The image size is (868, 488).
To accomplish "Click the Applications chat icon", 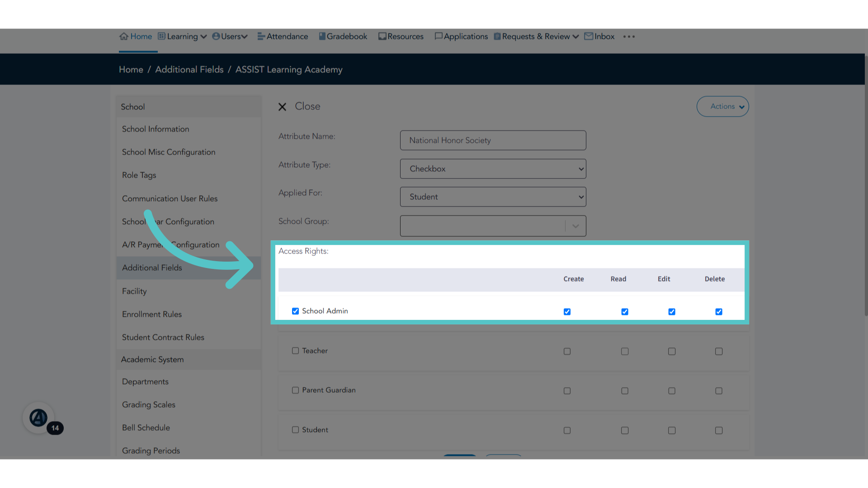I will (439, 36).
